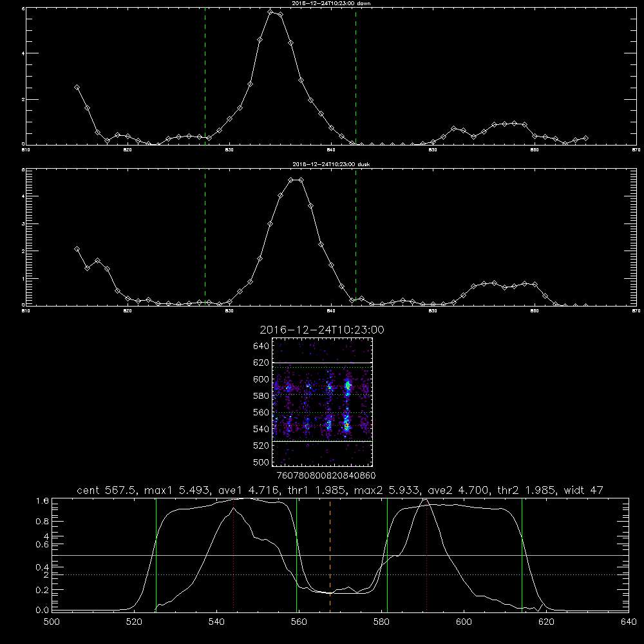Click the first diamond data point of the dawn curve

pos(77,87)
